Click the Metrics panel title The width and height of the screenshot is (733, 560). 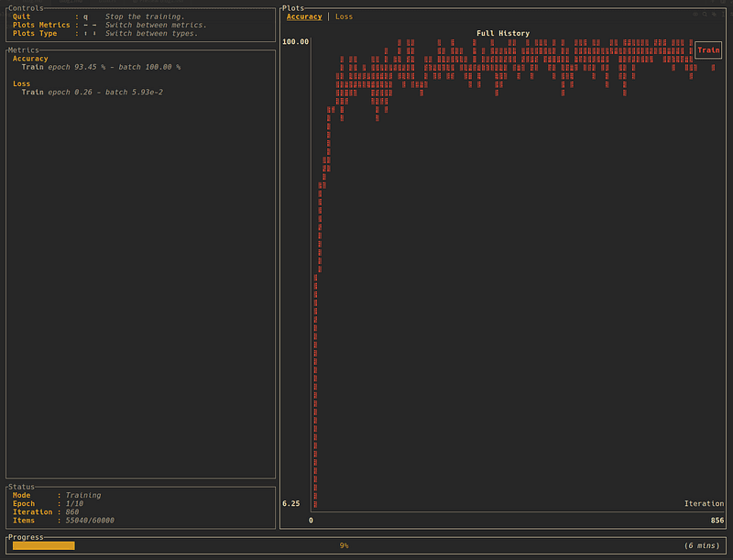click(x=24, y=50)
